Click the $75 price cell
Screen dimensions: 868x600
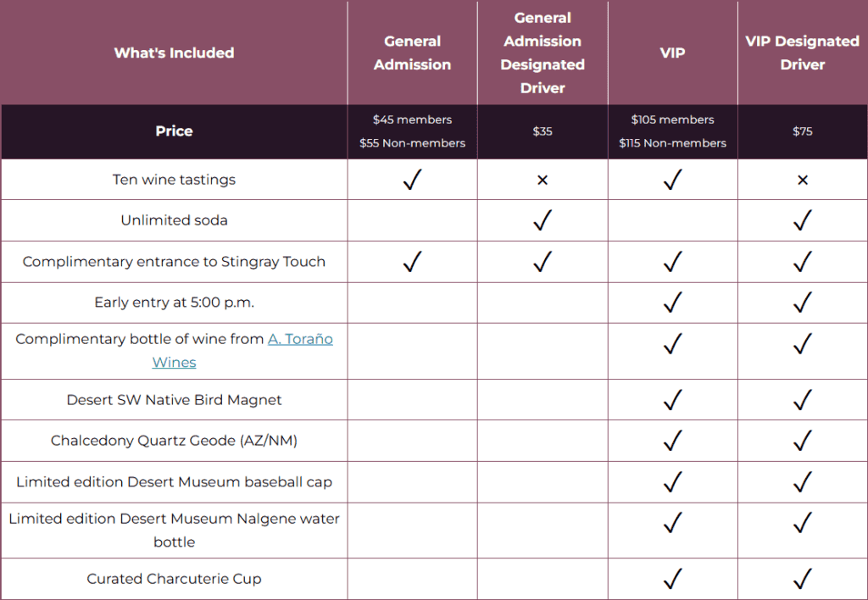tap(803, 131)
